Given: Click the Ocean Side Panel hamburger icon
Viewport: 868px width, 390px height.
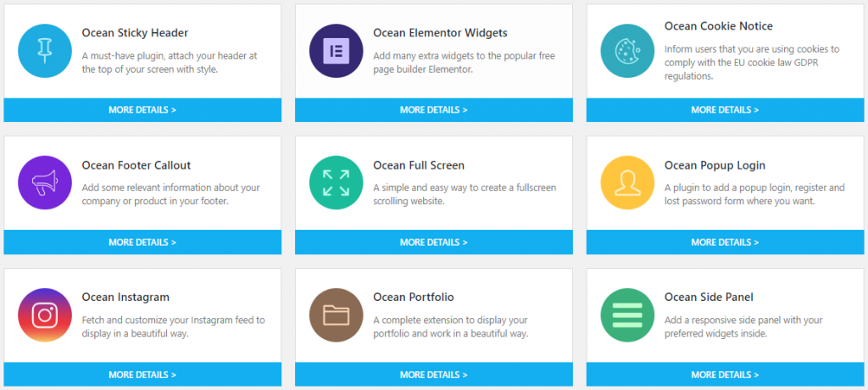Looking at the screenshot, I should [x=628, y=315].
